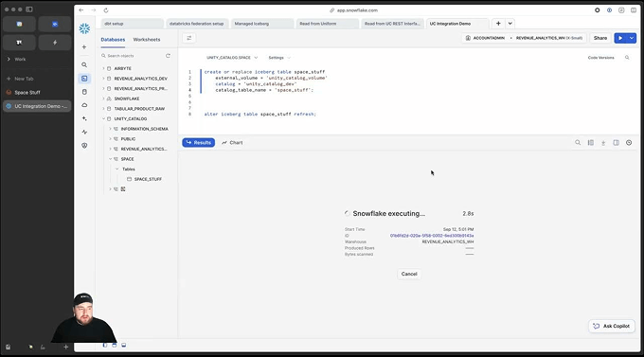This screenshot has height=357, width=644.
Task: Switch to the Databases panel tab
Action: pos(113,40)
